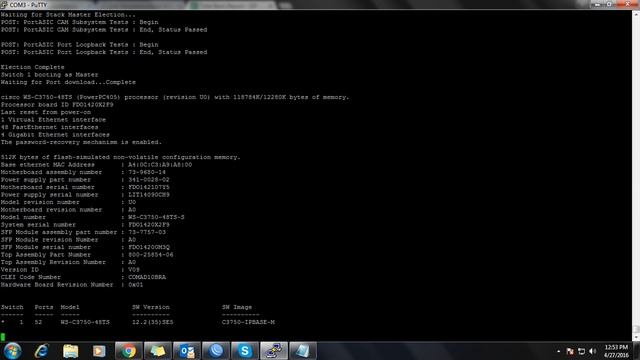Click the 'Election Complete' line
This screenshot has height=360, width=640.
(x=33, y=67)
